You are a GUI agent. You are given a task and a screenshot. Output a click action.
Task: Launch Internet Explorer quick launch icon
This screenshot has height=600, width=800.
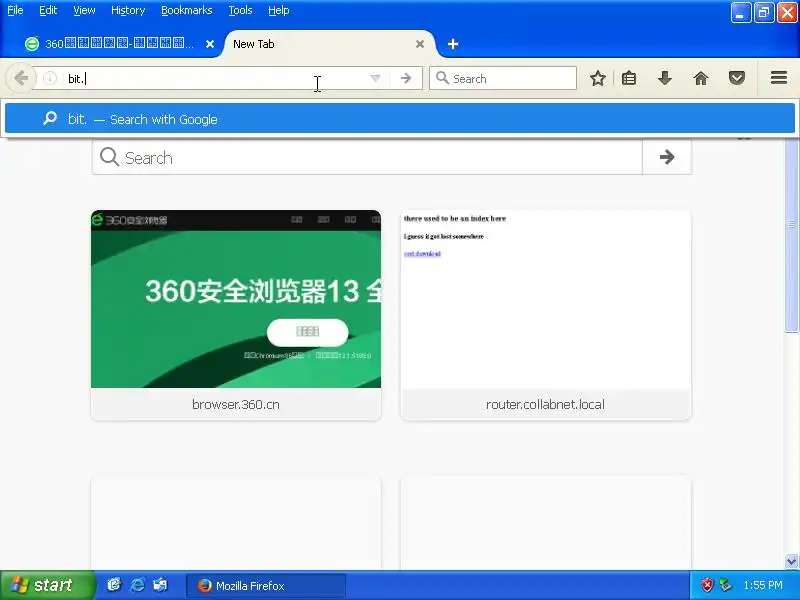click(137, 585)
